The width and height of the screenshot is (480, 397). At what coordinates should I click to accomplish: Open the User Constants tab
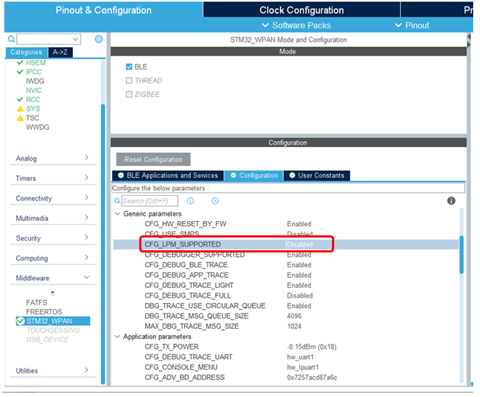(x=317, y=175)
